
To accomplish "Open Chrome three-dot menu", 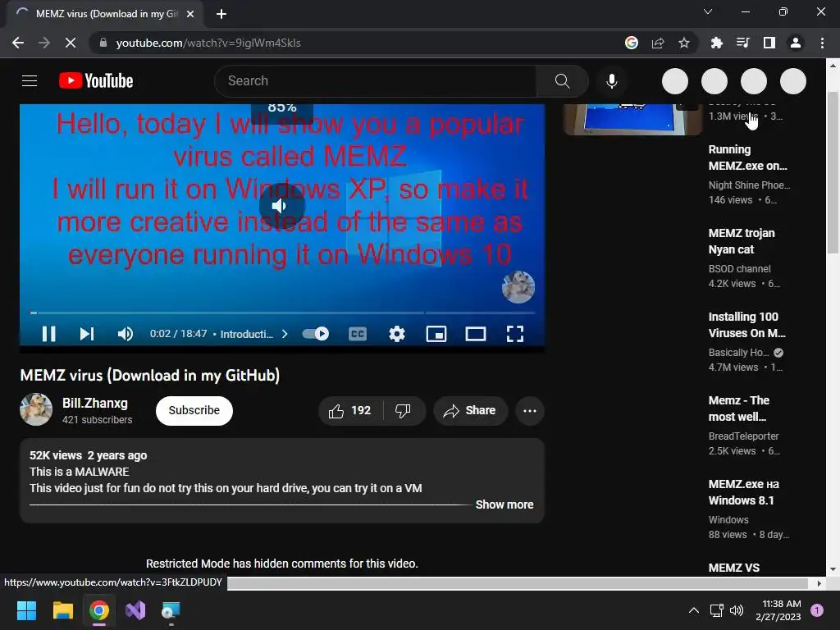I will (x=822, y=43).
